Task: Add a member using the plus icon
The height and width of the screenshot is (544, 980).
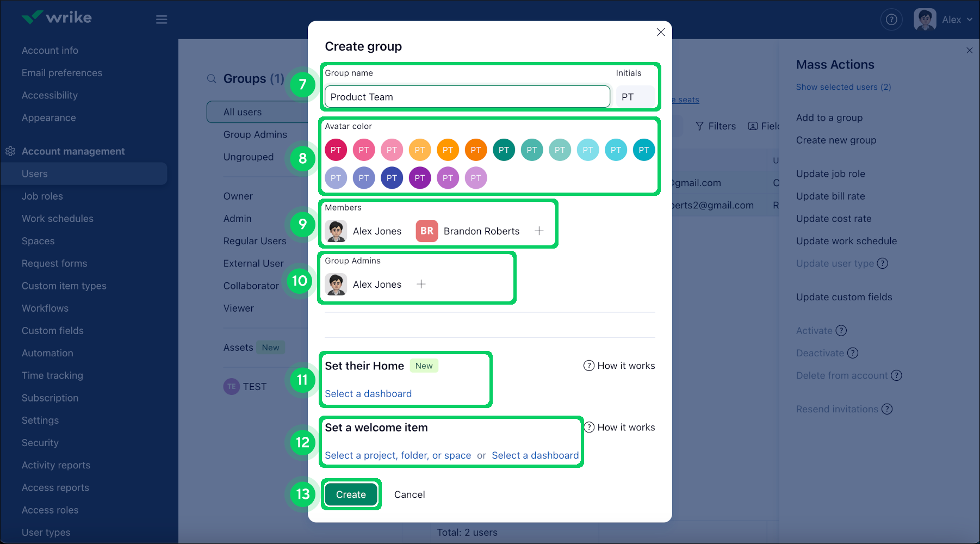Action: (x=539, y=231)
